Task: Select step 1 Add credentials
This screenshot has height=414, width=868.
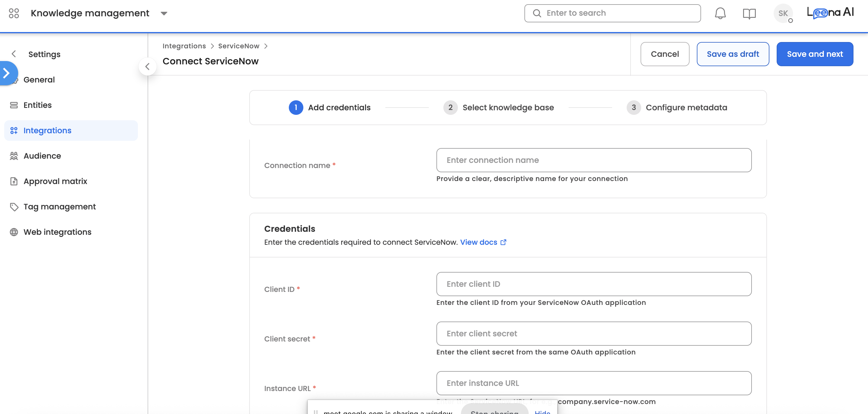Action: click(x=330, y=107)
